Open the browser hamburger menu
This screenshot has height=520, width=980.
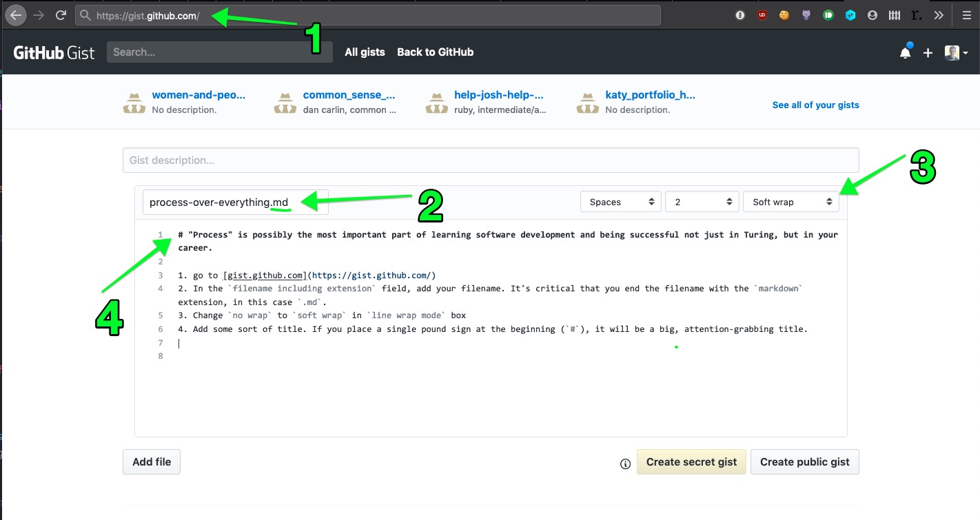966,15
